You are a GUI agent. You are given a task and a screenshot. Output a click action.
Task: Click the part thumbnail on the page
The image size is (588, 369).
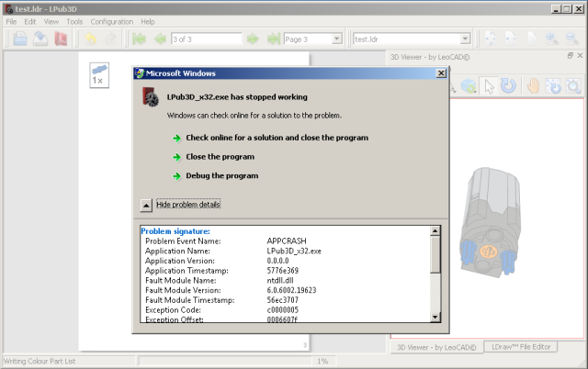click(x=99, y=75)
